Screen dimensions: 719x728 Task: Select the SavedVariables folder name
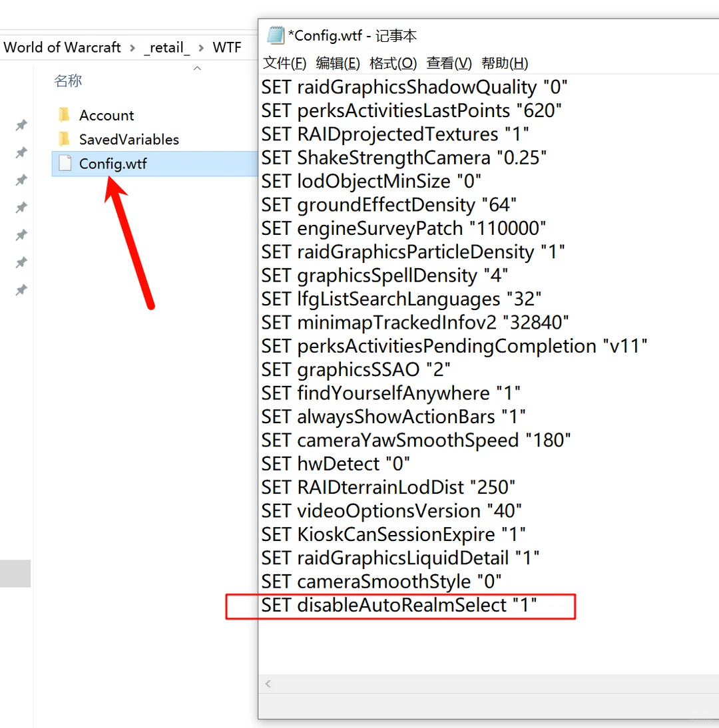[x=128, y=139]
